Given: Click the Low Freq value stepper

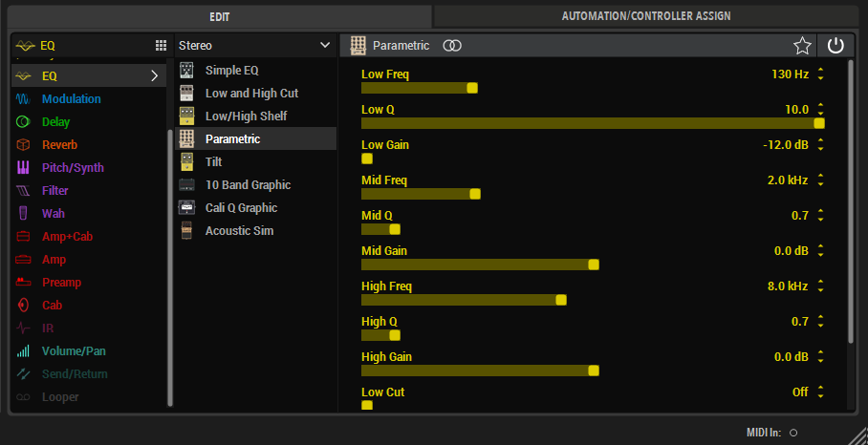Looking at the screenshot, I should tap(820, 74).
